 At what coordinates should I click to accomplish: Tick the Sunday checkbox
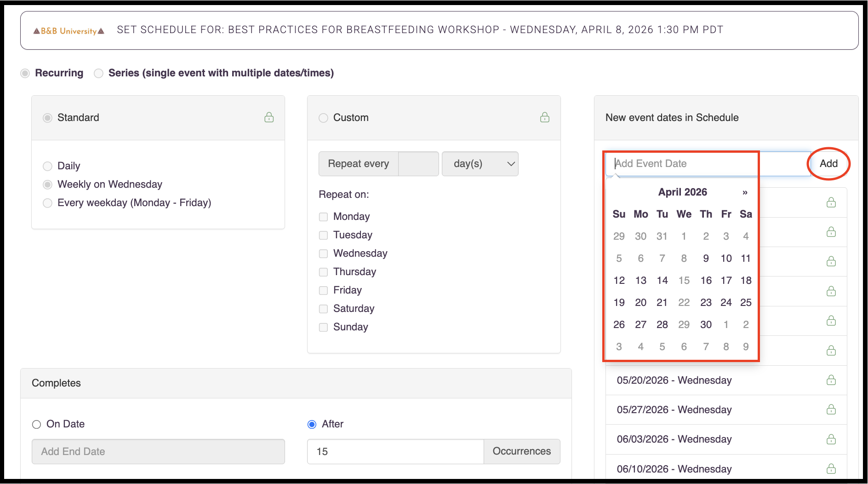(324, 327)
